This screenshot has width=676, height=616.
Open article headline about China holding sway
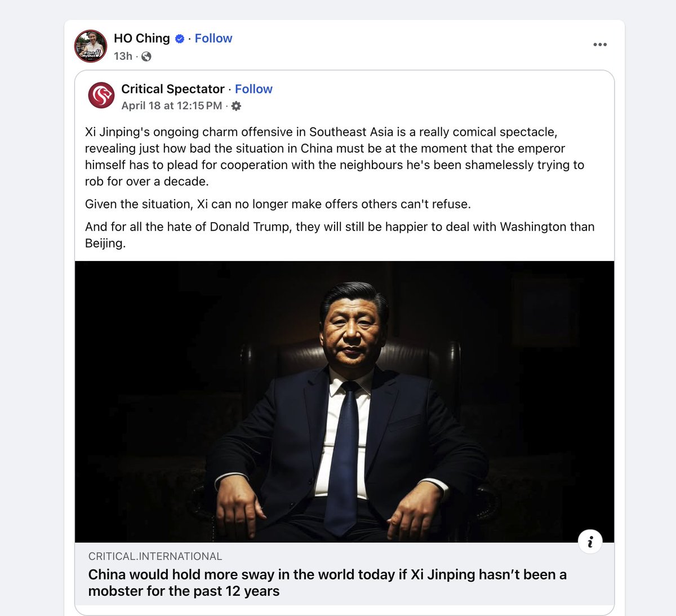tap(327, 583)
